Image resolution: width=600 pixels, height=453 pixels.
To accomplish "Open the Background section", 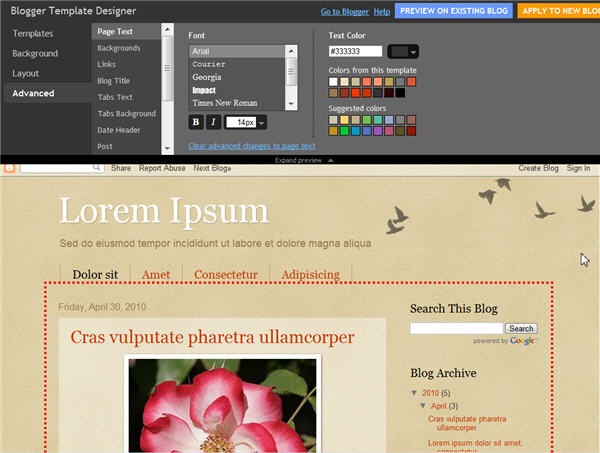I will pyautogui.click(x=35, y=54).
